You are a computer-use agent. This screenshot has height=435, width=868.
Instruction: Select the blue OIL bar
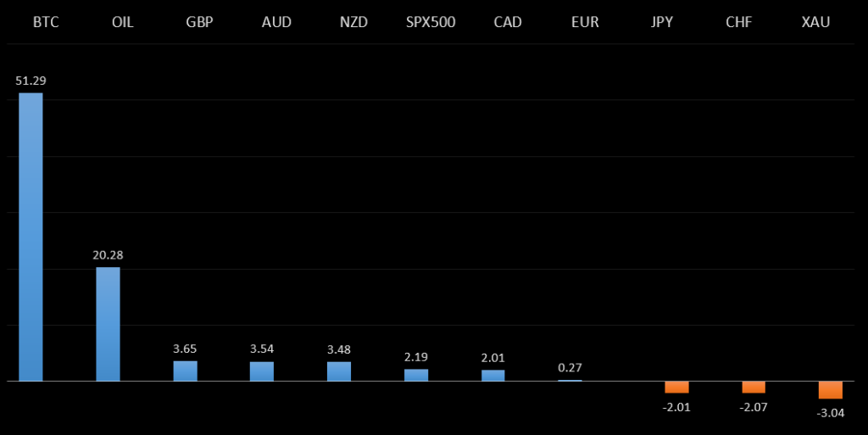(x=108, y=324)
